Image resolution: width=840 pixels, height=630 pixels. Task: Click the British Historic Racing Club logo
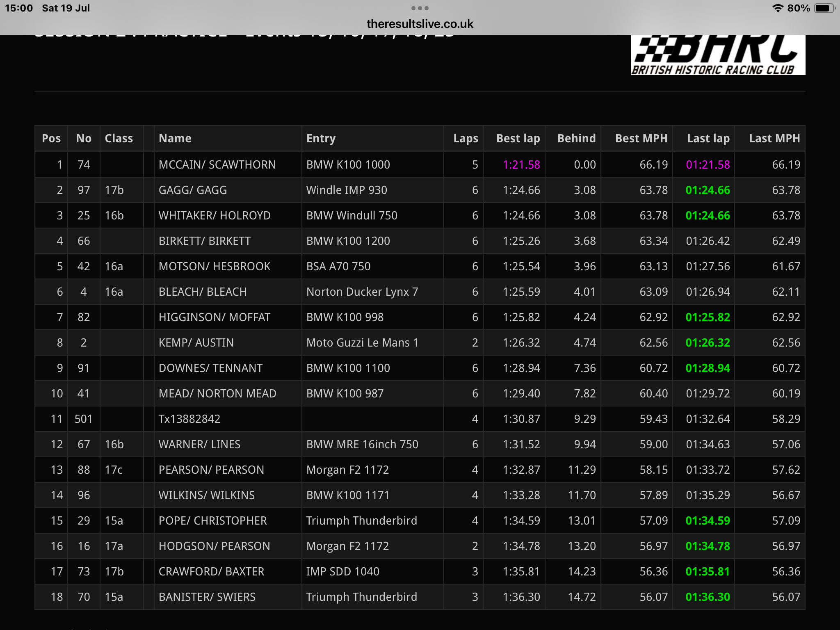pyautogui.click(x=718, y=55)
